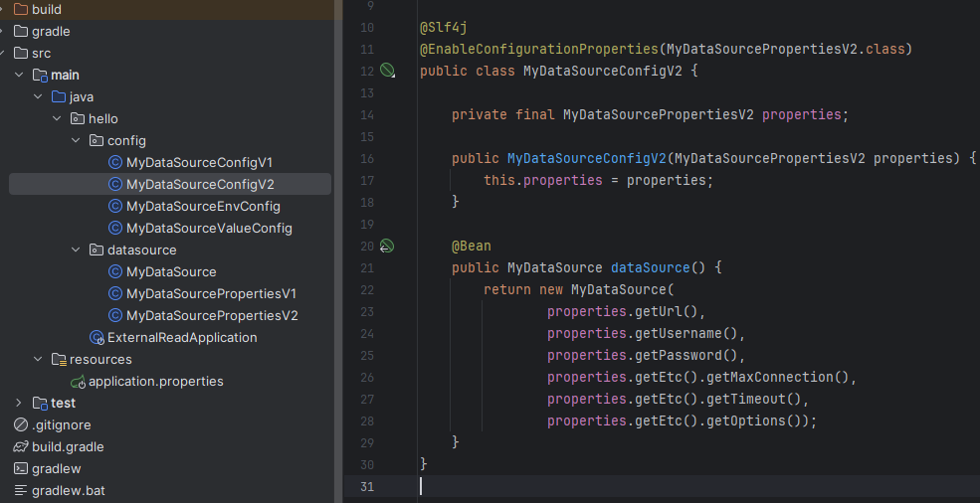Image resolution: width=980 pixels, height=503 pixels.
Task: Click the @Slf4j annotation on line 10
Action: point(444,28)
